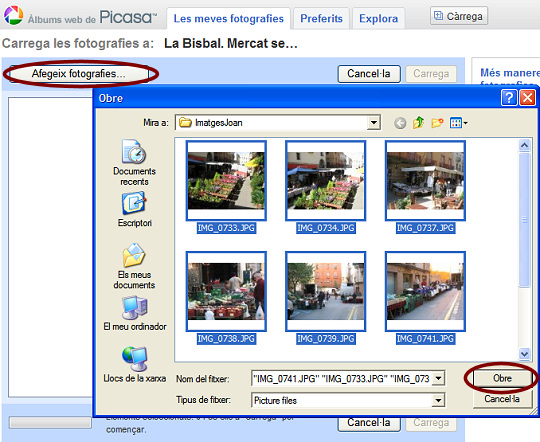Image resolution: width=540 pixels, height=442 pixels.
Task: Click the Obre button in dialog
Action: (x=502, y=378)
